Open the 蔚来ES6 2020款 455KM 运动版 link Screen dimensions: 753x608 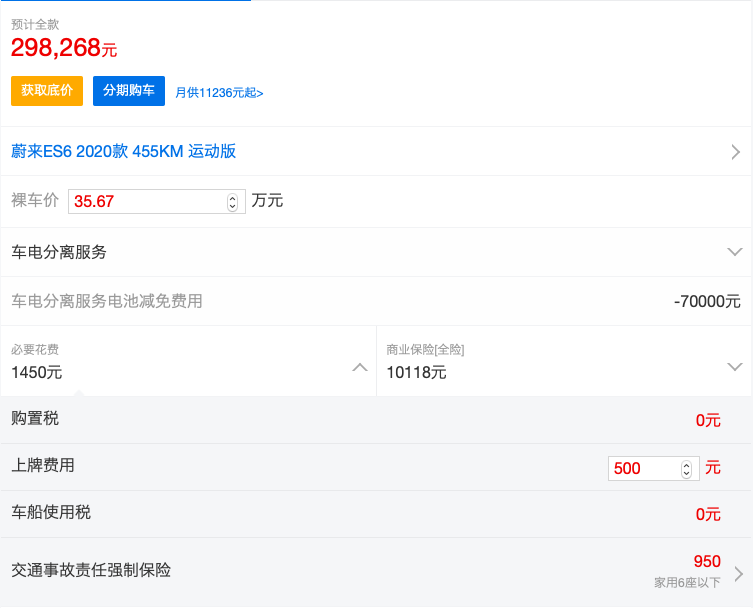click(x=123, y=151)
